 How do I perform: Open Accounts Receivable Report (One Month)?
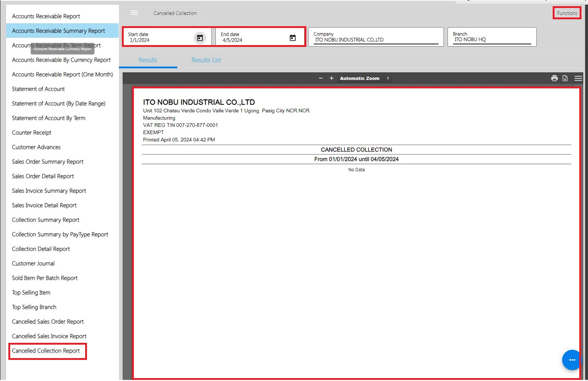pos(62,75)
